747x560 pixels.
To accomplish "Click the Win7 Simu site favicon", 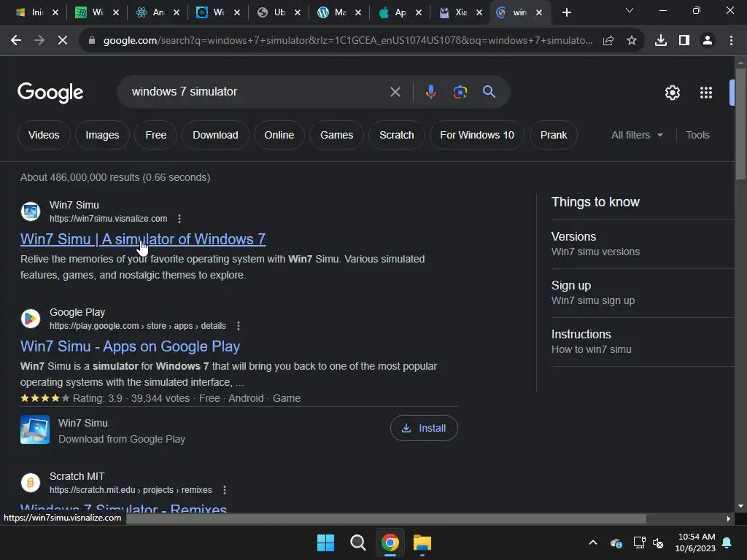I will tap(31, 211).
